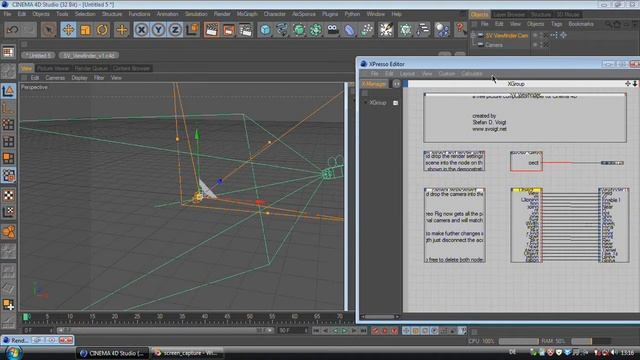This screenshot has width=640, height=360.
Task: Open XPresso Editor Layout menu
Action: coord(407,74)
